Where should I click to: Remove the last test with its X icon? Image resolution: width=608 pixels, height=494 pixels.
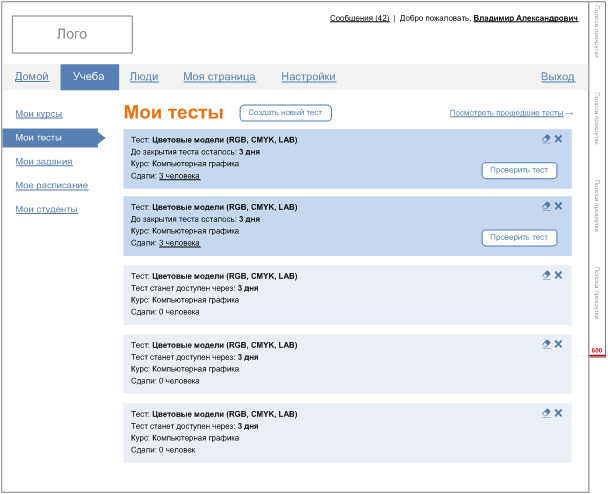coord(558,413)
